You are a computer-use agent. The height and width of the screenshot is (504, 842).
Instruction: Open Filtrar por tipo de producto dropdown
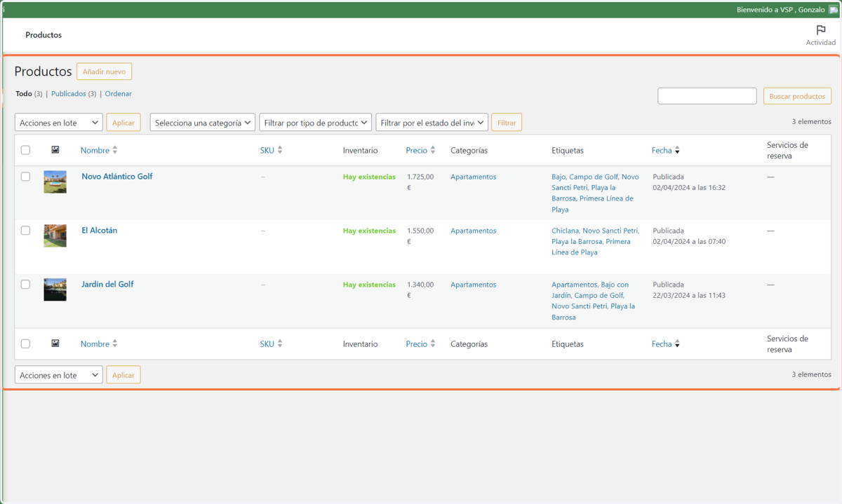point(315,123)
